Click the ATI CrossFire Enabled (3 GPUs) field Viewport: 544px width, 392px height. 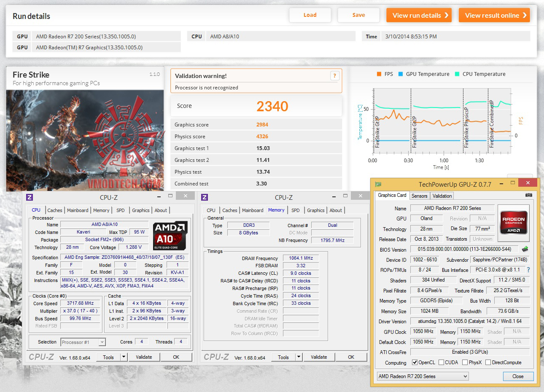(x=470, y=352)
